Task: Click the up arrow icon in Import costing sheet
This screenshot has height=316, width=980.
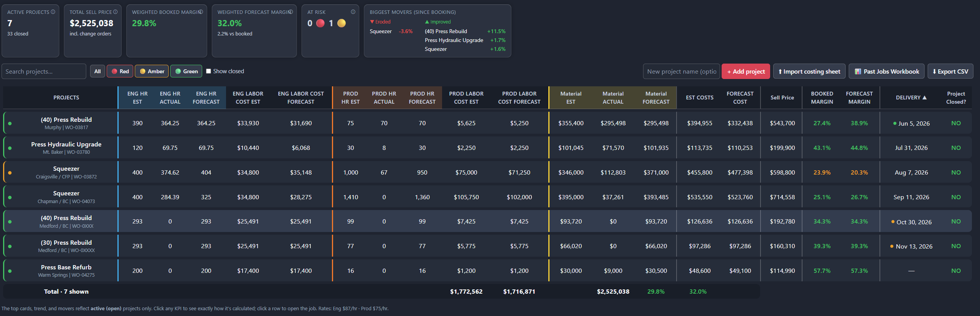Action: [x=780, y=71]
